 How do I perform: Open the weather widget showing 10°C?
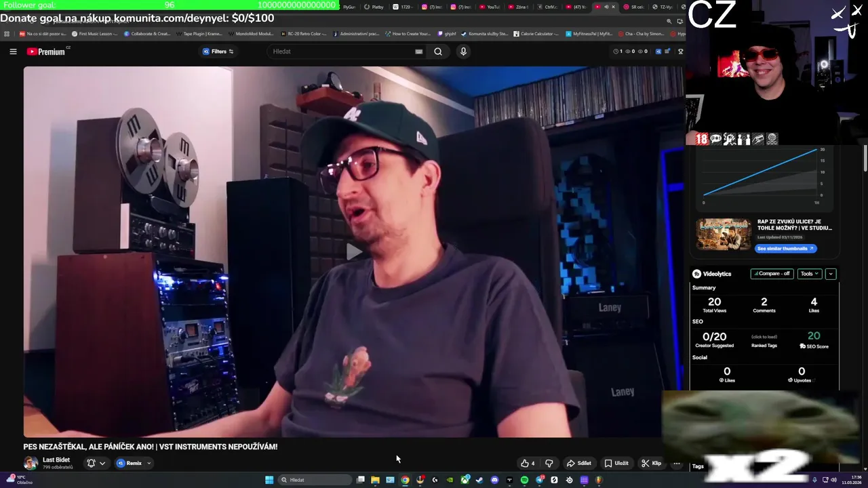(20, 480)
